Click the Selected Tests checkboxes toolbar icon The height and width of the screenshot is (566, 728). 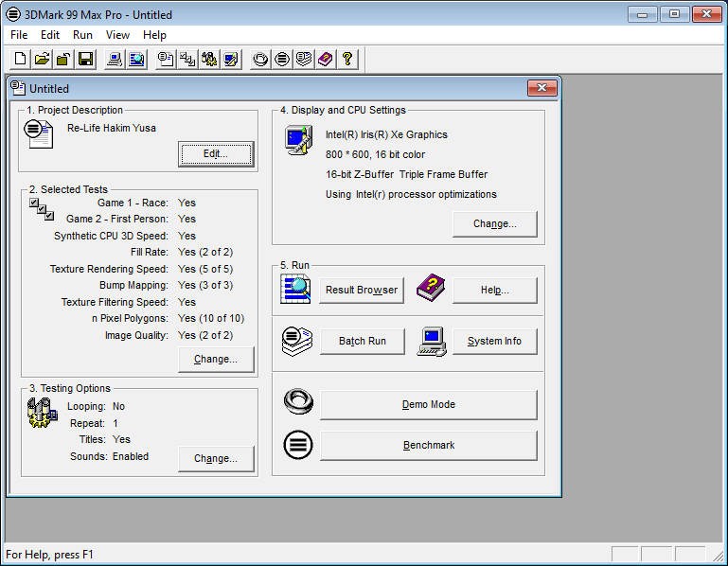pos(187,59)
